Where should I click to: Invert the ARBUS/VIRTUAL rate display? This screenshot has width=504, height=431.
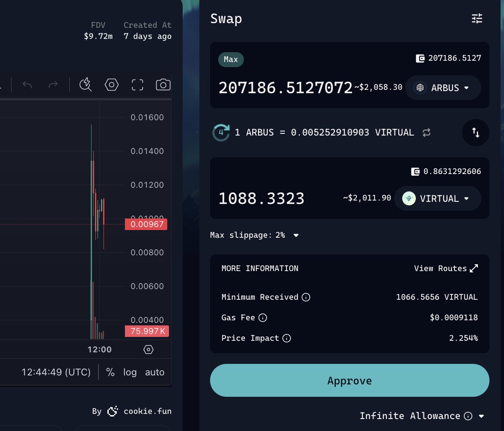click(427, 133)
